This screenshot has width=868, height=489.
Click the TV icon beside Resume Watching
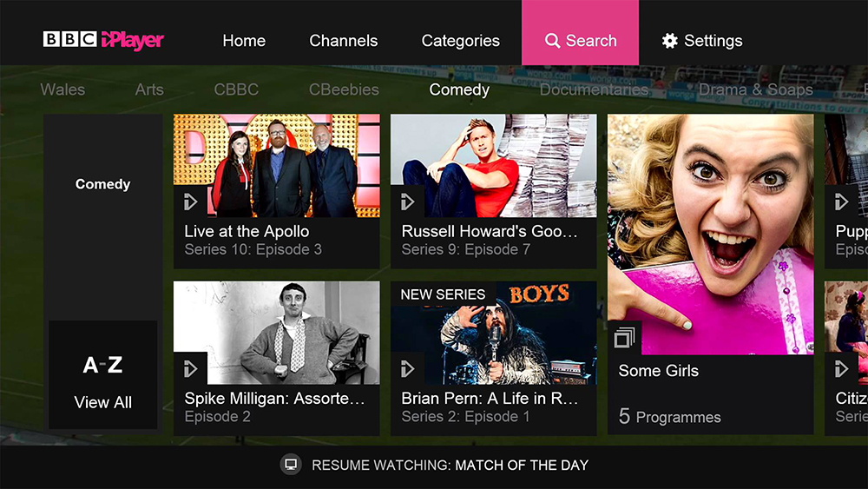(291, 465)
